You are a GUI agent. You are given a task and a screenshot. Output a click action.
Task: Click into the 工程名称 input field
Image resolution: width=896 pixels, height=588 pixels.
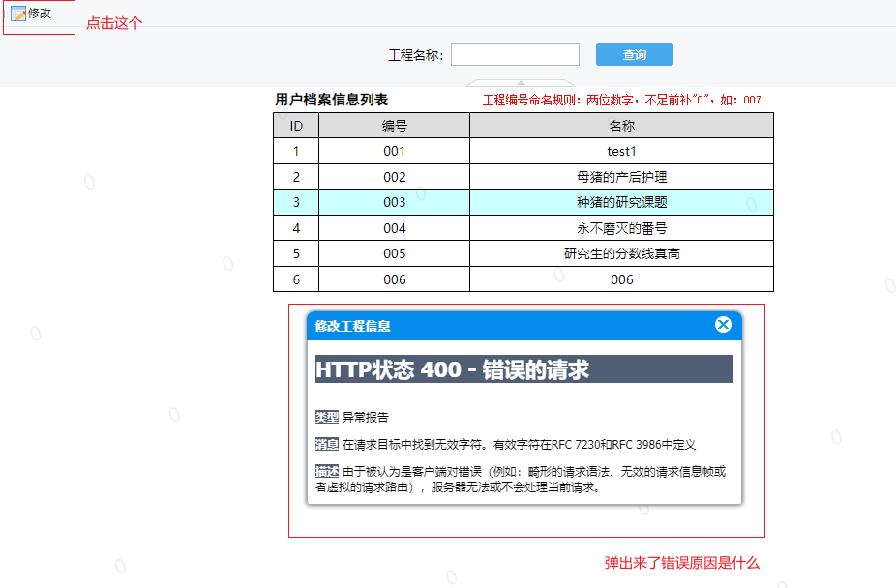click(x=515, y=54)
